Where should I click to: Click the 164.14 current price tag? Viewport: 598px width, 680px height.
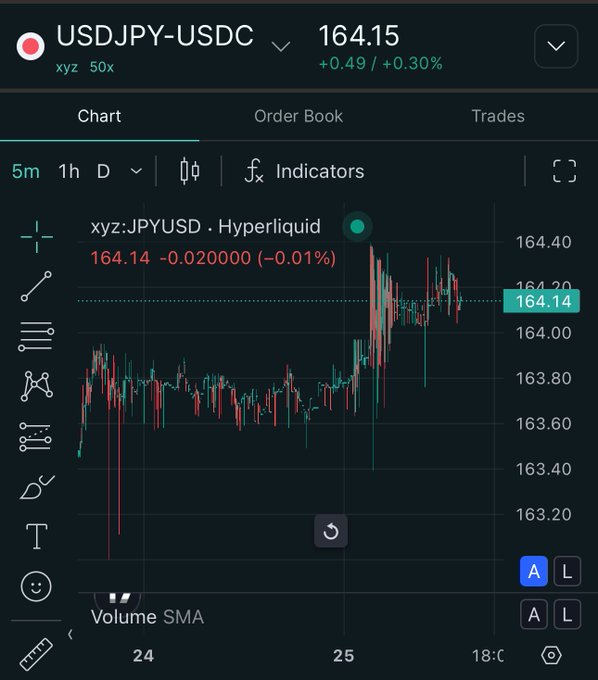541,301
